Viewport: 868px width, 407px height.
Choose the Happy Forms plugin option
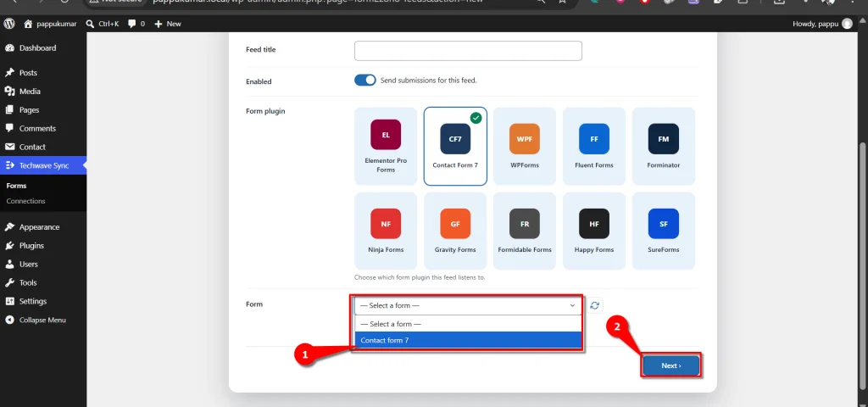[x=594, y=231]
